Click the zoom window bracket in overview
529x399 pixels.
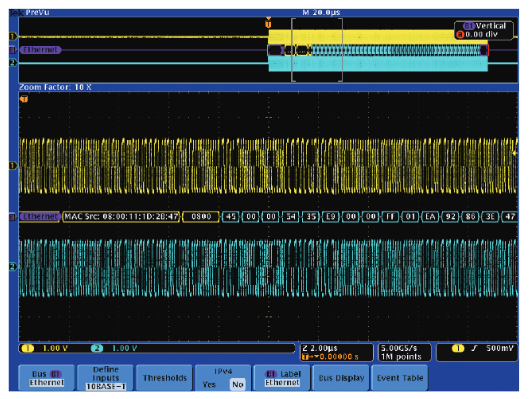(317, 50)
